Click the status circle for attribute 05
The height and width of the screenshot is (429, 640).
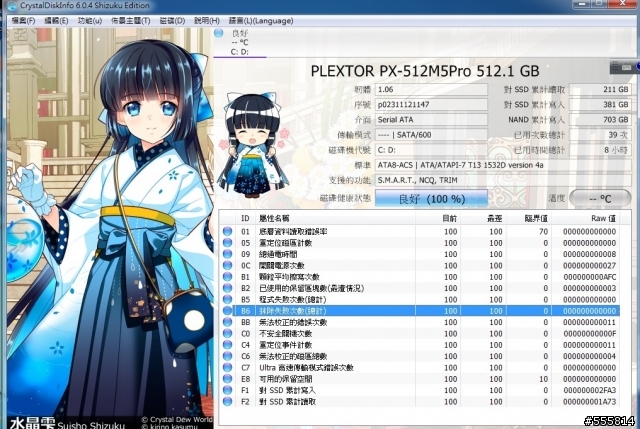pos(227,243)
